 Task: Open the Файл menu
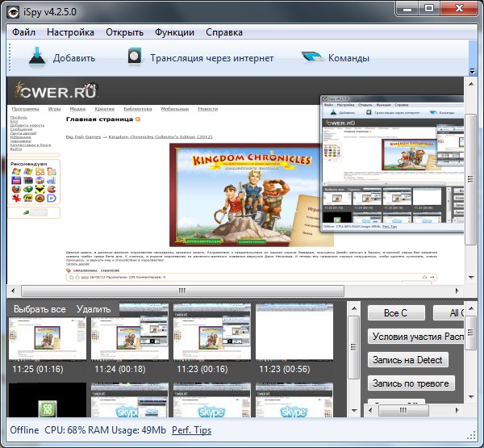click(x=23, y=32)
